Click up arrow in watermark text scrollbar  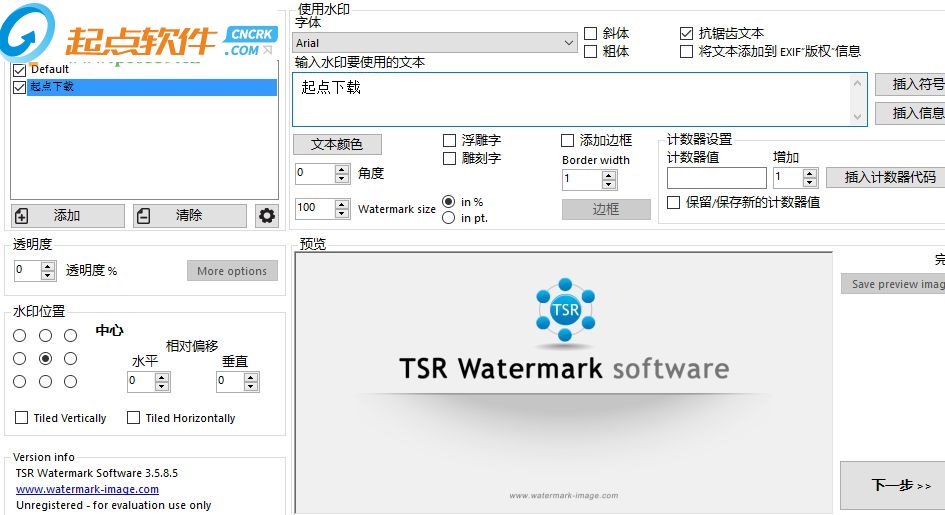pyautogui.click(x=858, y=83)
